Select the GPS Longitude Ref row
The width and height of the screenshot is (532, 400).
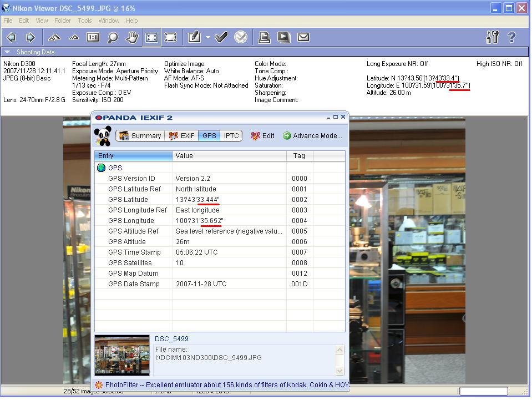point(220,210)
